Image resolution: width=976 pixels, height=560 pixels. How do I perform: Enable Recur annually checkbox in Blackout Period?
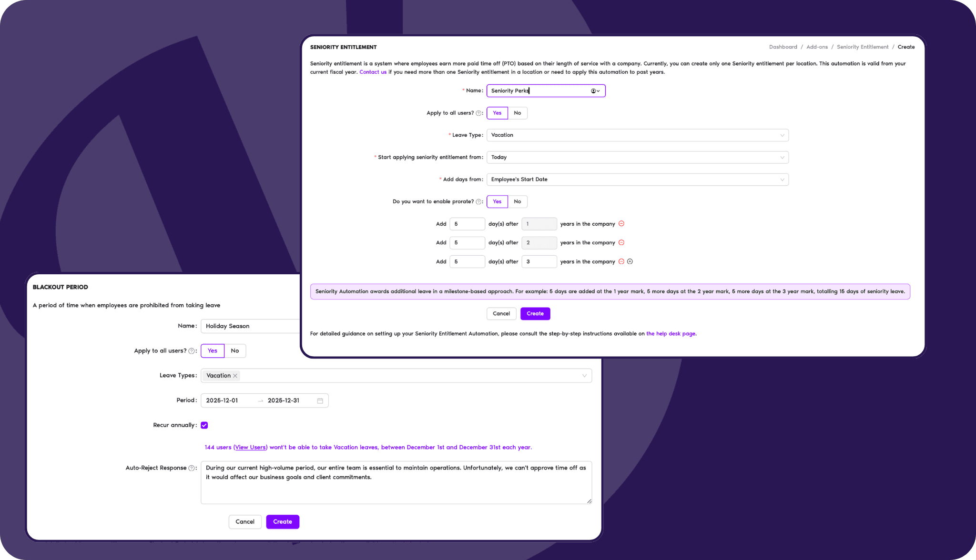[x=205, y=425]
